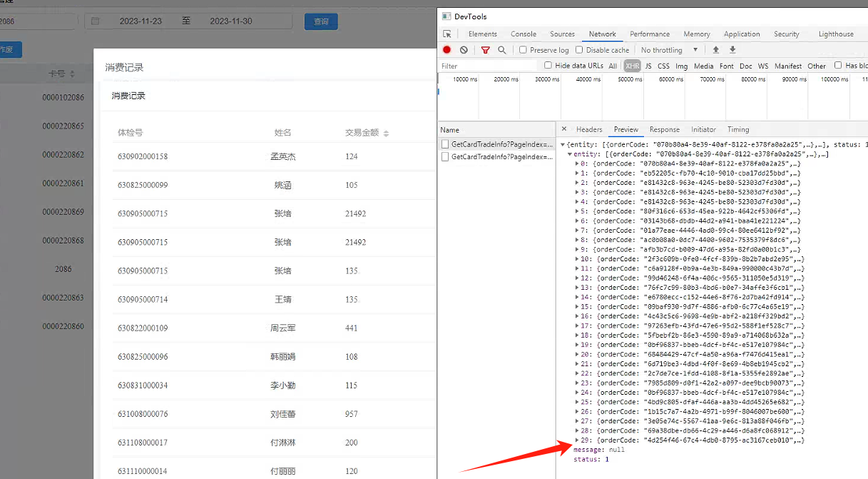Filter requests by Media type
Image resolution: width=868 pixels, height=479 pixels.
pyautogui.click(x=704, y=66)
